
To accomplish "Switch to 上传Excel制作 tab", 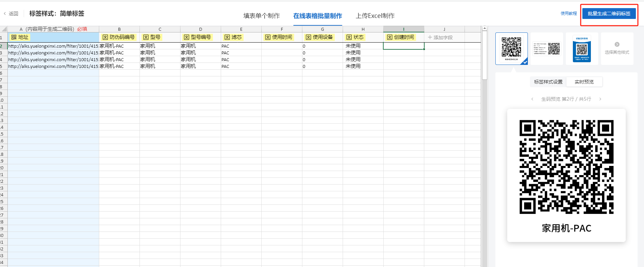I will [375, 16].
